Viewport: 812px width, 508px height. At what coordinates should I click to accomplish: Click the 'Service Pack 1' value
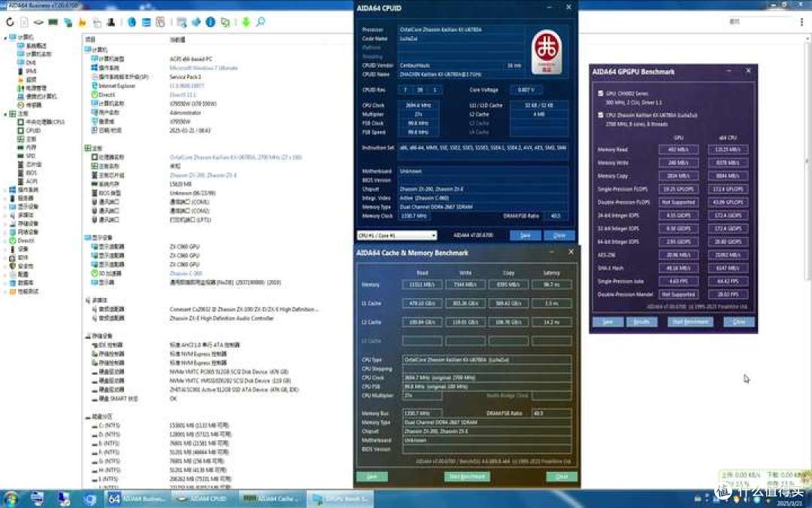point(185,77)
